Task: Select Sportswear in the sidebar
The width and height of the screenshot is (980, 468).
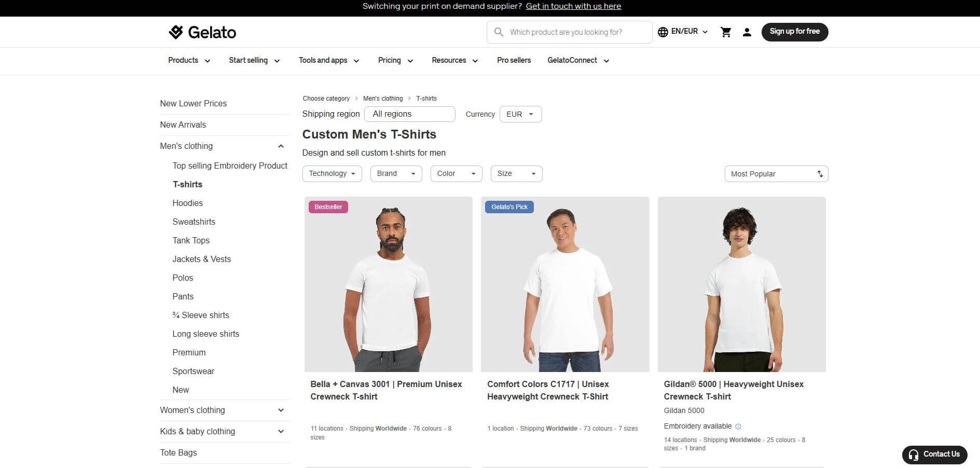Action: click(193, 371)
